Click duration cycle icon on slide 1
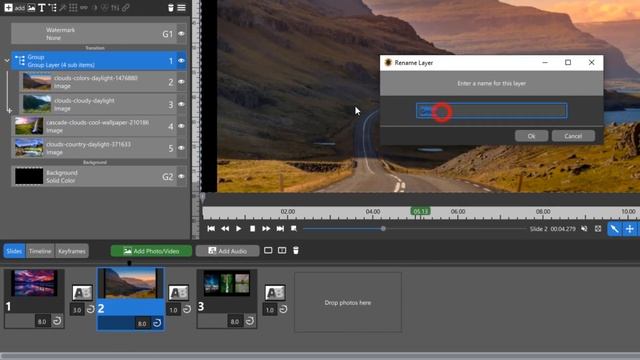Viewport: 640px width, 360px height. point(57,321)
